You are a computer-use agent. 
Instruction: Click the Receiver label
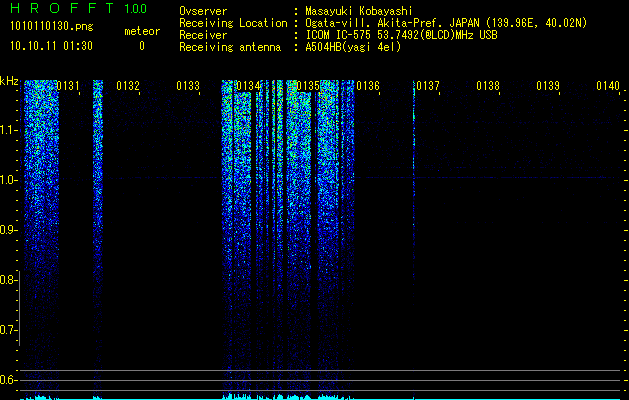[203, 35]
